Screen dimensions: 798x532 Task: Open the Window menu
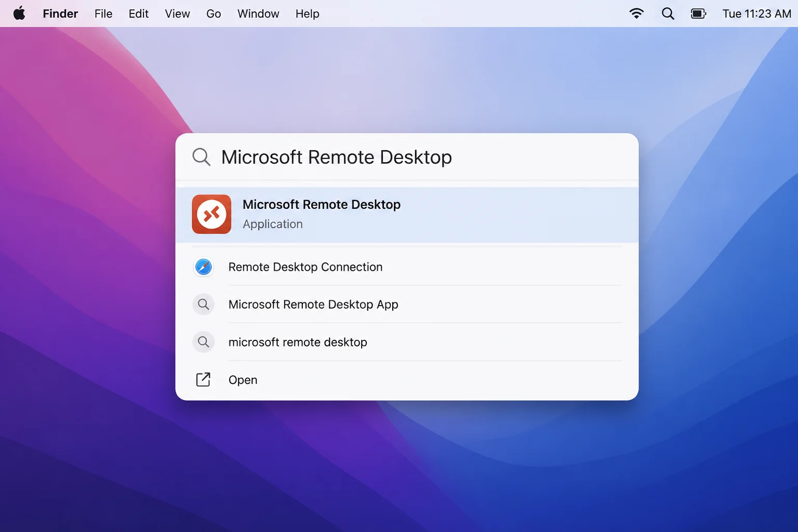258,14
